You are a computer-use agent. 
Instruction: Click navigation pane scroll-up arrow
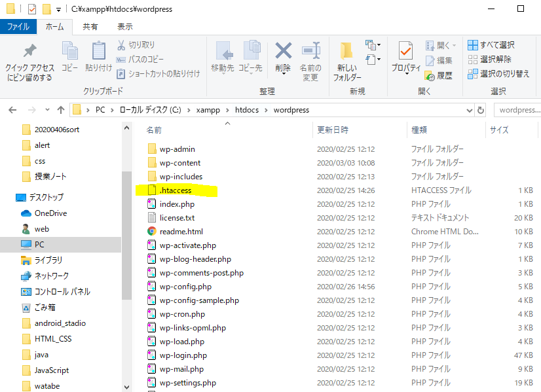point(126,128)
